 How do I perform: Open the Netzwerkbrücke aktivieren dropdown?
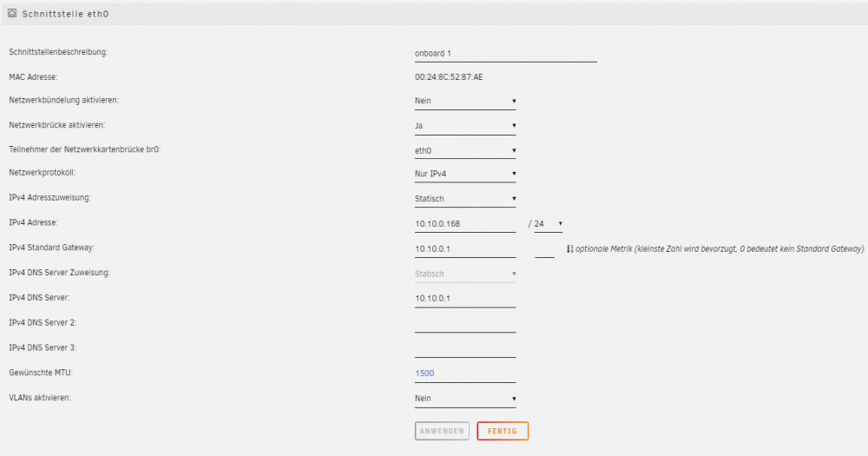tap(465, 126)
